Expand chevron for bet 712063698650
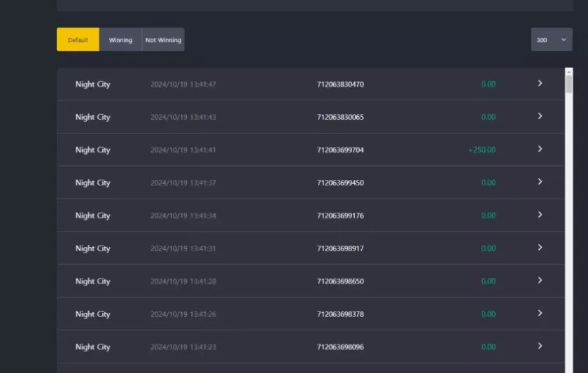Image resolution: width=588 pixels, height=373 pixels. click(540, 281)
